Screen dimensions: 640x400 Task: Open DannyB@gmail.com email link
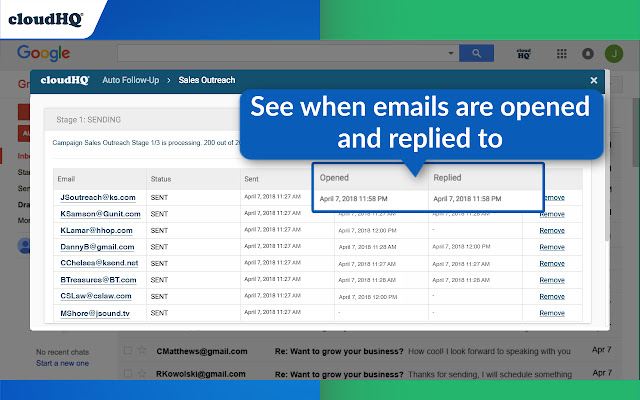97,247
